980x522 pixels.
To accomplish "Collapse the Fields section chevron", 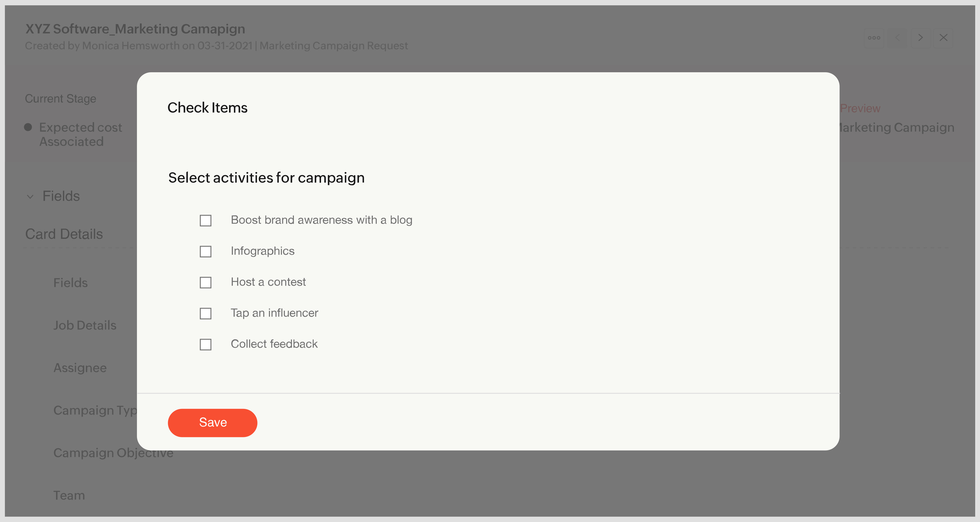I will [x=30, y=197].
